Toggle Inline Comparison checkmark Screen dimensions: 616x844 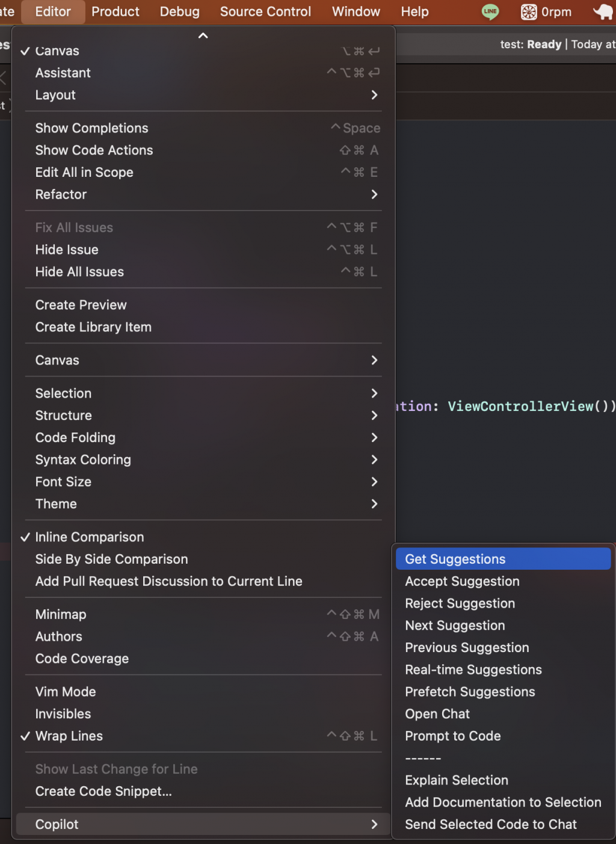click(x=90, y=537)
